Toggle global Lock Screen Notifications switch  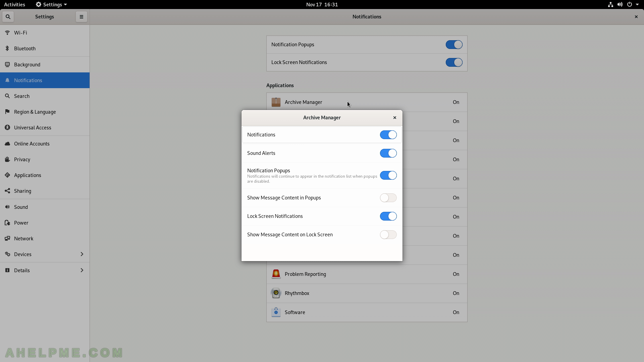pyautogui.click(x=454, y=62)
